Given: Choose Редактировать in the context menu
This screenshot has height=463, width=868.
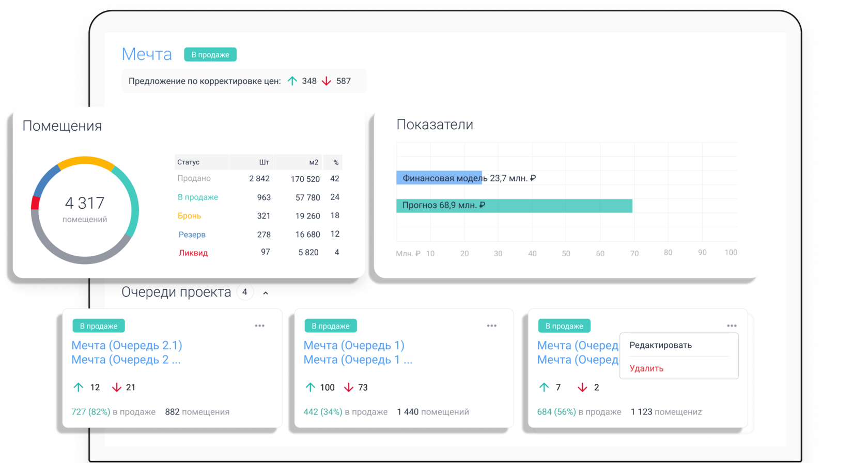Looking at the screenshot, I should point(660,345).
